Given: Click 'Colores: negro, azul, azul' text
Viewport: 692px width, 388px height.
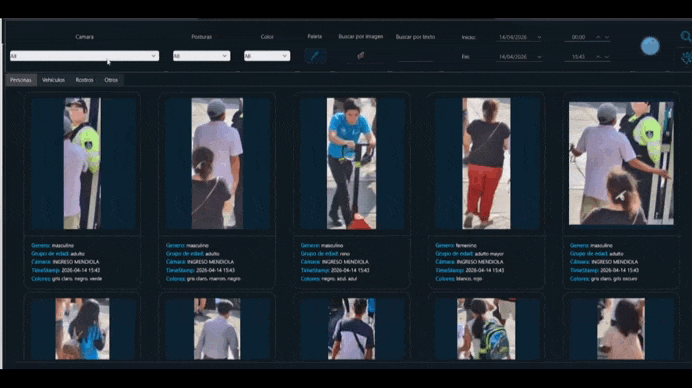Looking at the screenshot, I should 329,279.
